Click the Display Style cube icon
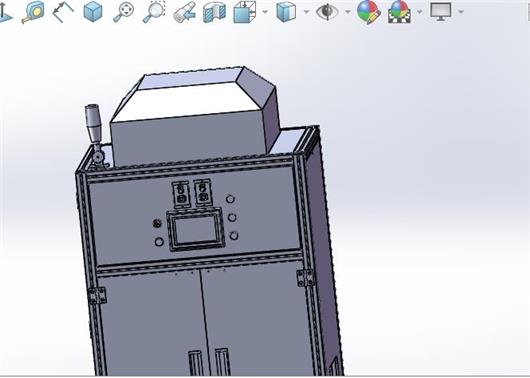The height and width of the screenshot is (378, 530). point(286,12)
